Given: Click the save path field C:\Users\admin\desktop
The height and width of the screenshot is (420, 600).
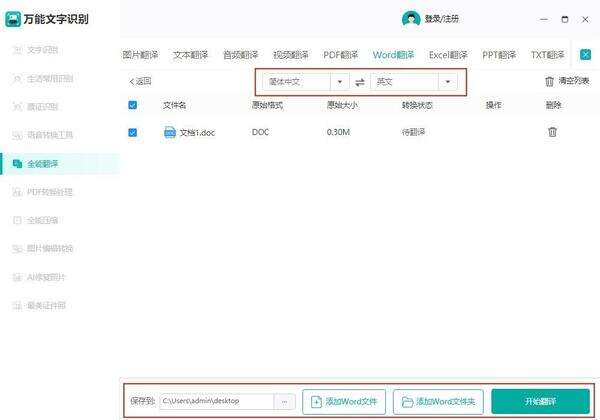Looking at the screenshot, I should click(217, 401).
